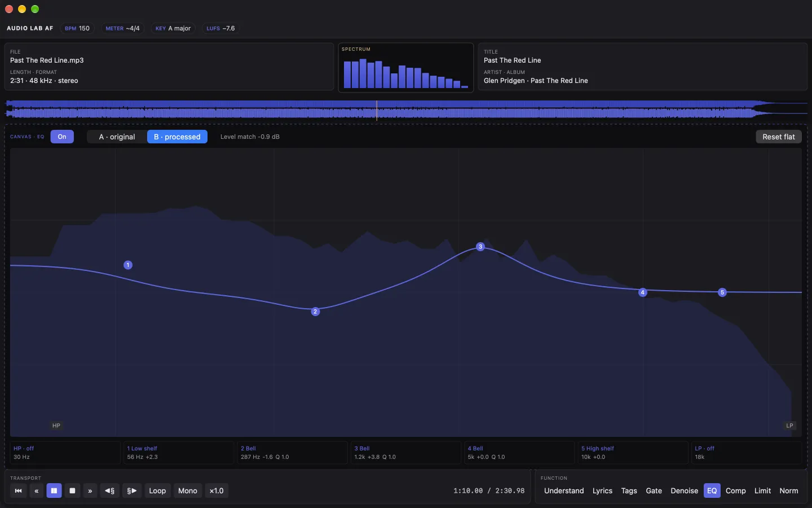Select EQ node 4 on the curve
The image size is (812, 508).
click(x=642, y=292)
